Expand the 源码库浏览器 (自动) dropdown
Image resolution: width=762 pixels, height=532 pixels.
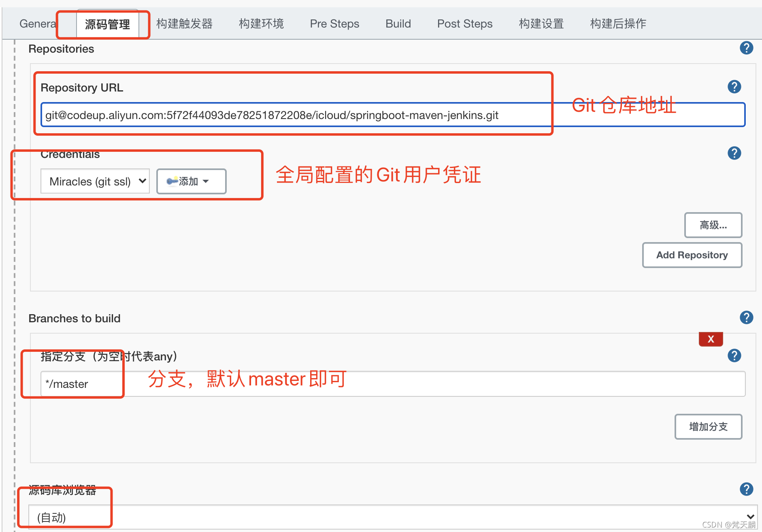[393, 517]
